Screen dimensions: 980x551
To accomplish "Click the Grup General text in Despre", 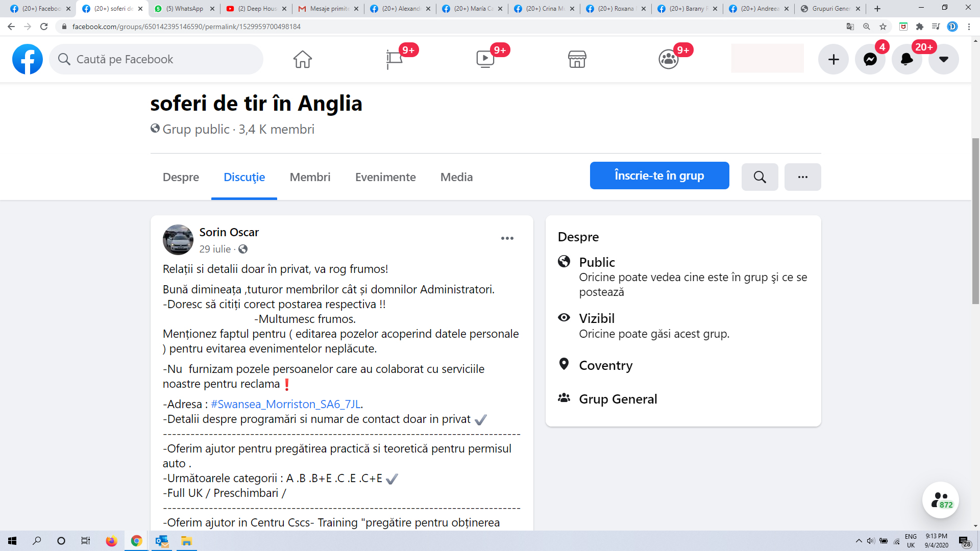I will (x=618, y=399).
